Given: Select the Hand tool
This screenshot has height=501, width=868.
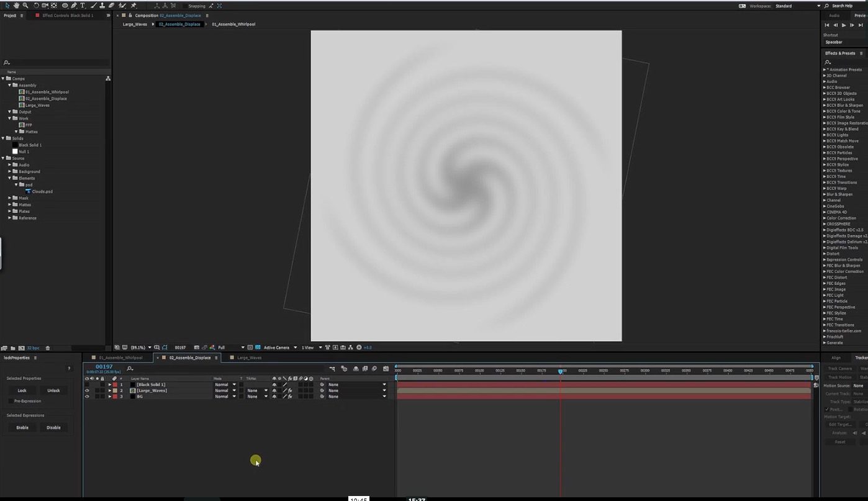Looking at the screenshot, I should click(17, 6).
